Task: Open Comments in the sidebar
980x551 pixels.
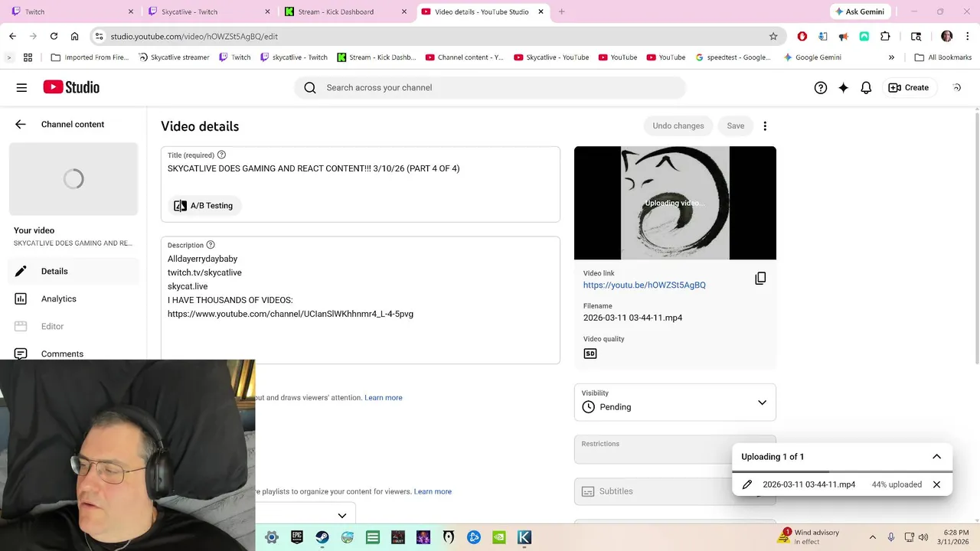Action: point(73,352)
